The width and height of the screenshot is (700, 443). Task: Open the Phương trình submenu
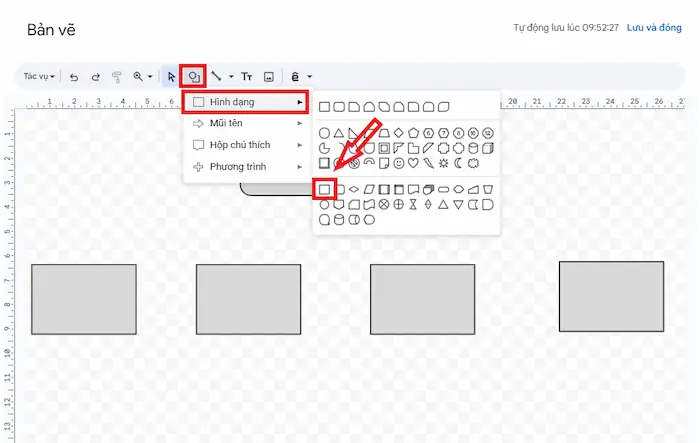(247, 167)
